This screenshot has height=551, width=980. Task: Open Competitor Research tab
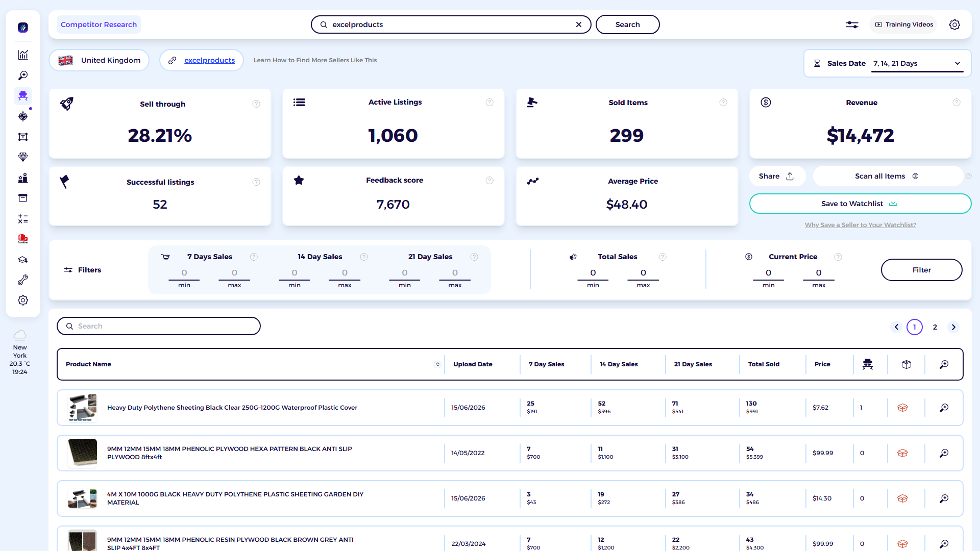[99, 24]
